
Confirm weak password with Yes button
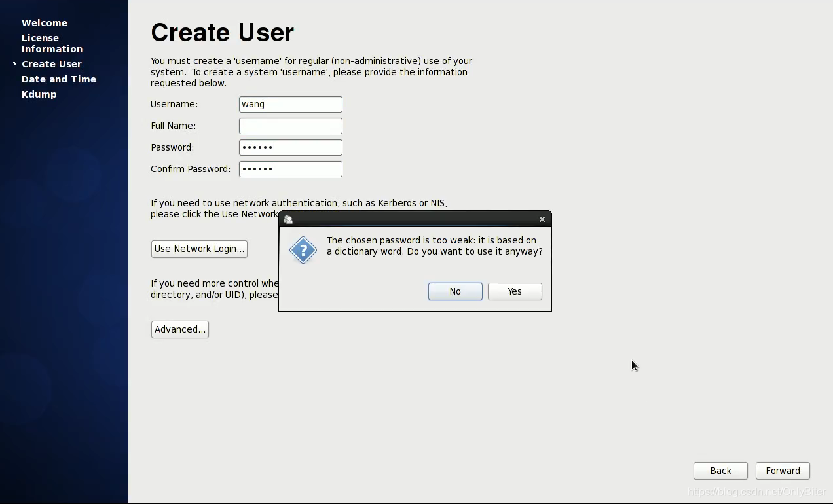point(515,291)
